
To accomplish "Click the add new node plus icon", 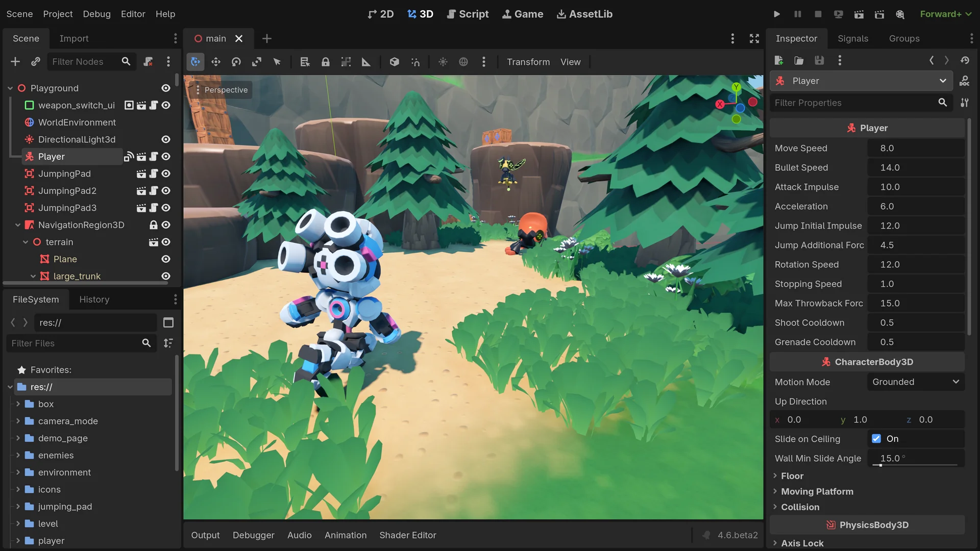I will (15, 62).
